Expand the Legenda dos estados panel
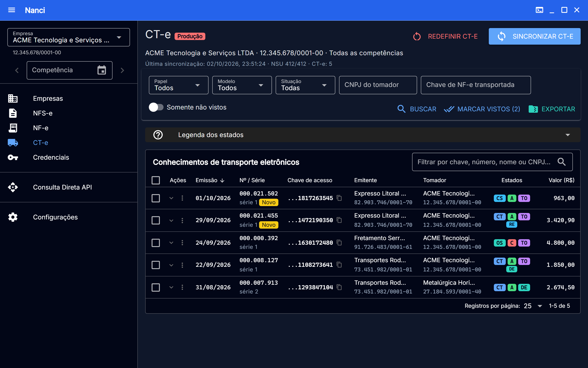This screenshot has height=368, width=588. pos(363,135)
